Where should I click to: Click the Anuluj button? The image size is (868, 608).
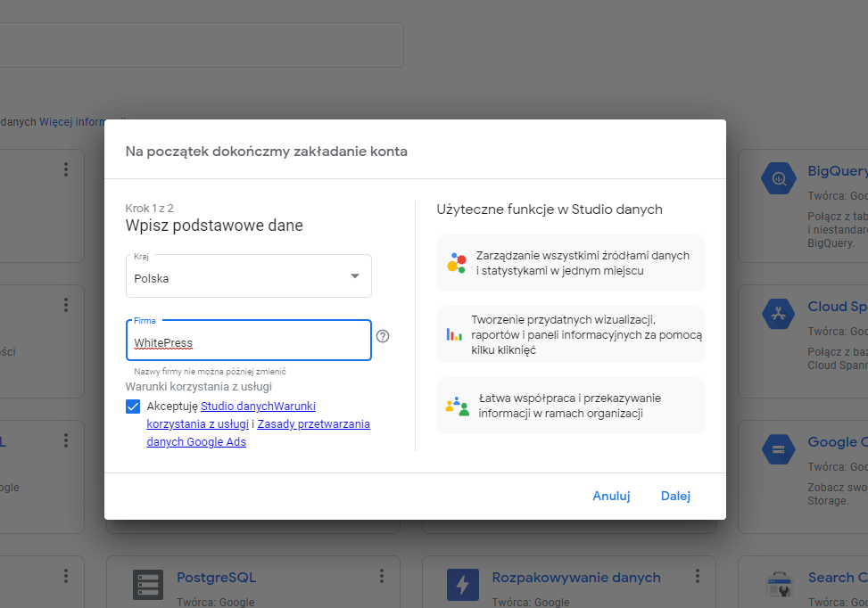[611, 497]
